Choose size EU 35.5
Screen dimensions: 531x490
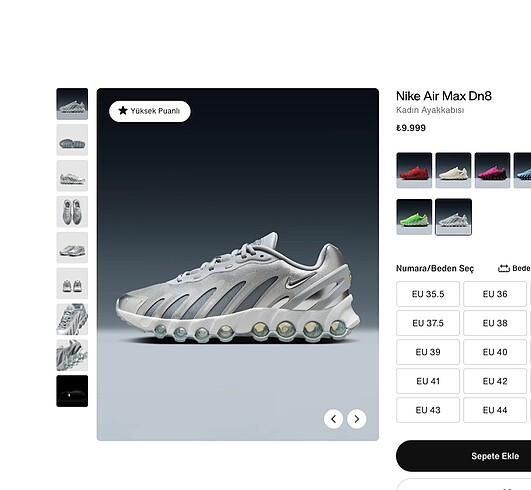tap(428, 294)
